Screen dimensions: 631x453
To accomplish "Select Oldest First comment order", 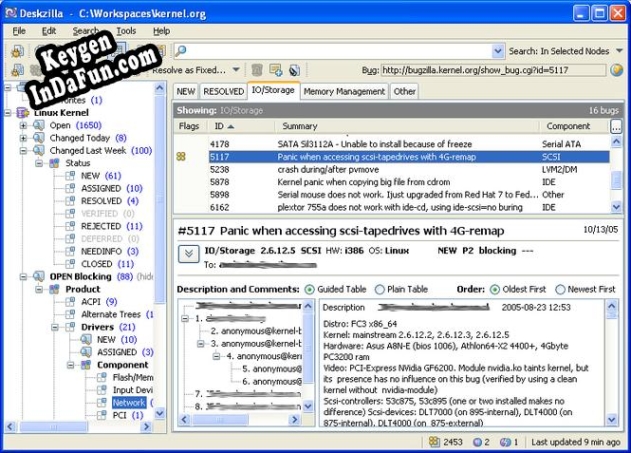I will [x=495, y=289].
